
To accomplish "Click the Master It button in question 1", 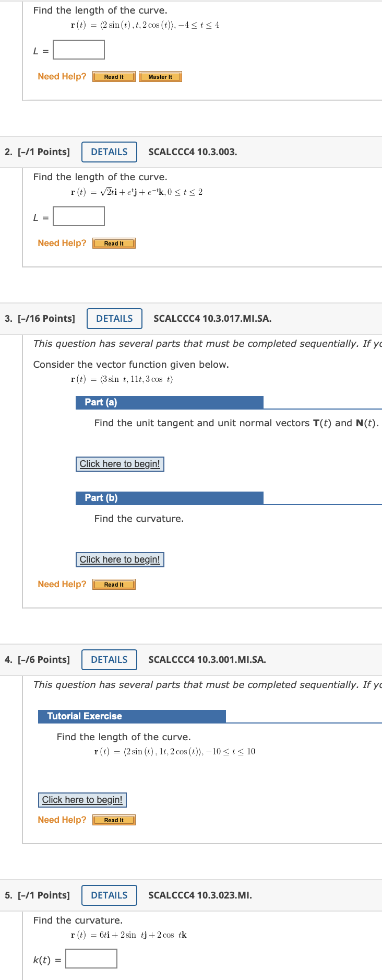I will (x=160, y=76).
